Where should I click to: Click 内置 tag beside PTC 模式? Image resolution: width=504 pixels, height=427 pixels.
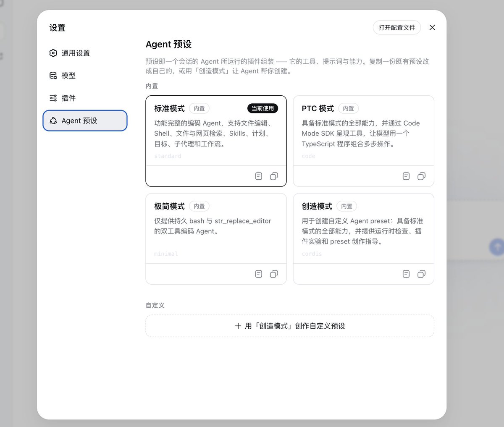pos(348,108)
